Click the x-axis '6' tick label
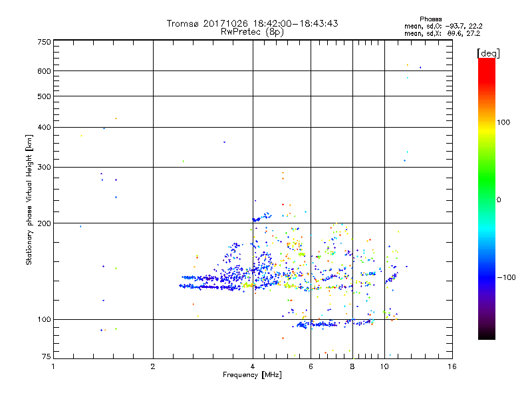Screen dimensions: 532x399 click(311, 366)
